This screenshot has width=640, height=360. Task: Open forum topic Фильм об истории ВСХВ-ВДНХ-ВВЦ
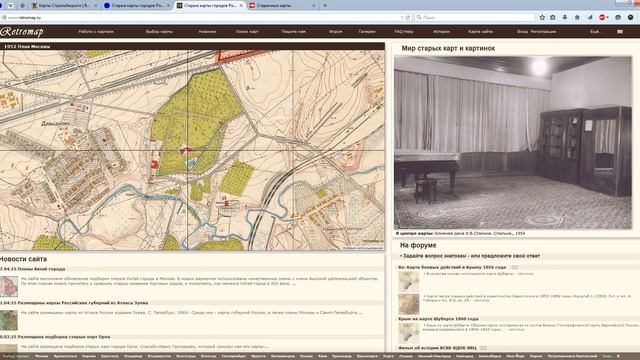pos(437,348)
